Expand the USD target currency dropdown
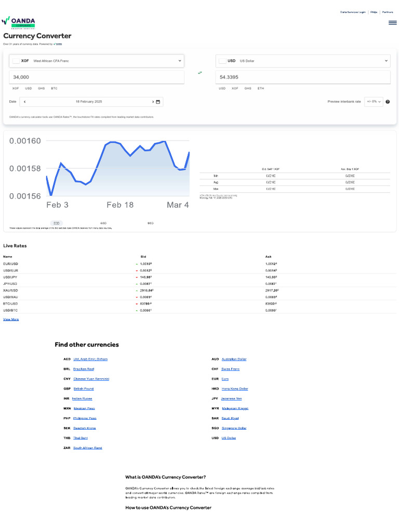Image resolution: width=399 pixels, height=532 pixels. coord(303,61)
